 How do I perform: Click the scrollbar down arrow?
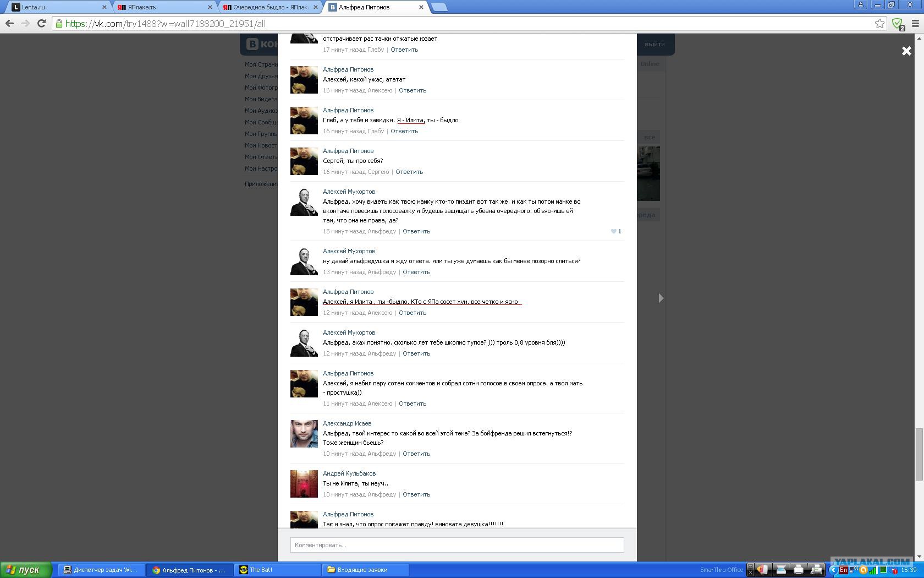click(919, 557)
